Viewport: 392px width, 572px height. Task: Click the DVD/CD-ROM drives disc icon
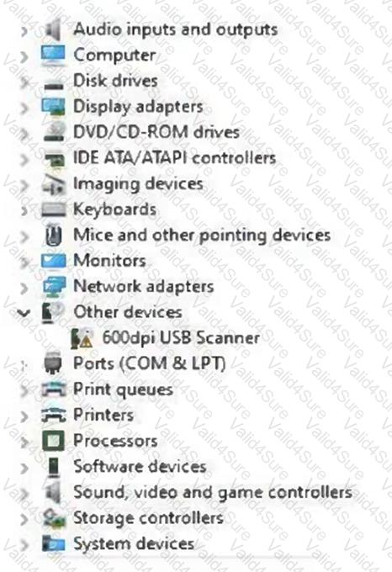pos(54,132)
